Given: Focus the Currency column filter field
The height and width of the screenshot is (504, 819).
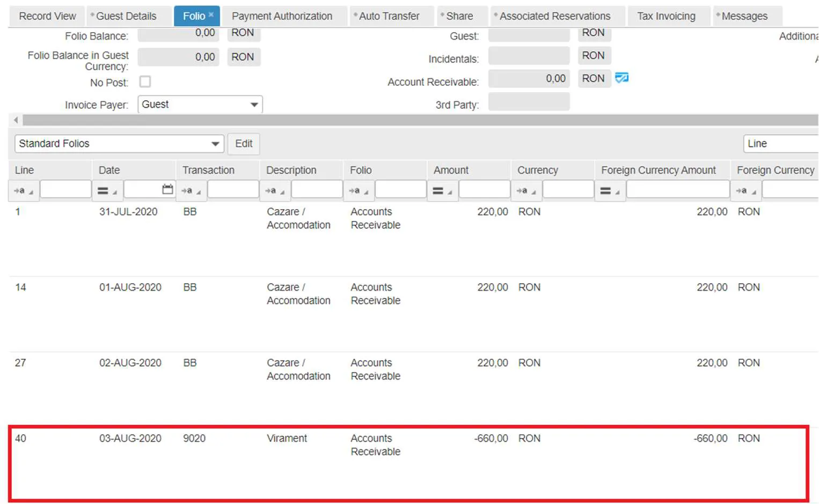Looking at the screenshot, I should [x=568, y=189].
